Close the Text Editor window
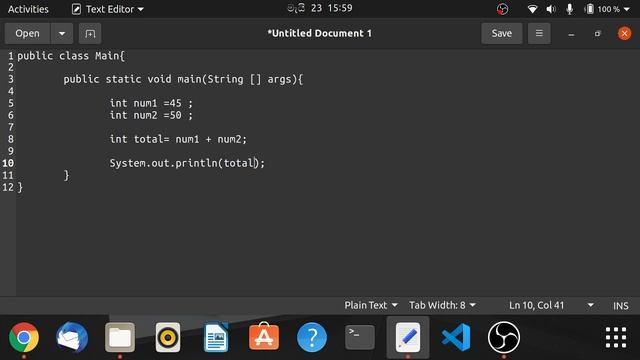 pyautogui.click(x=624, y=33)
